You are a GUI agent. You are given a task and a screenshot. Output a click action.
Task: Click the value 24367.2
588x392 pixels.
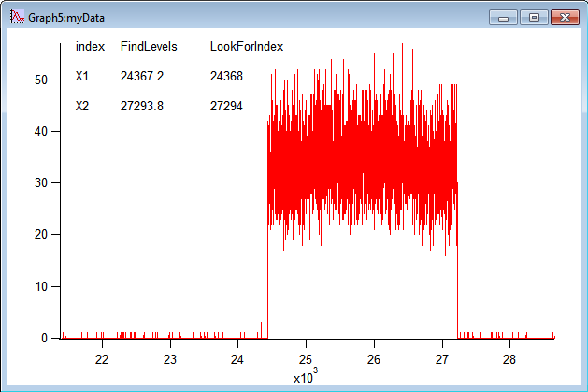click(x=142, y=76)
